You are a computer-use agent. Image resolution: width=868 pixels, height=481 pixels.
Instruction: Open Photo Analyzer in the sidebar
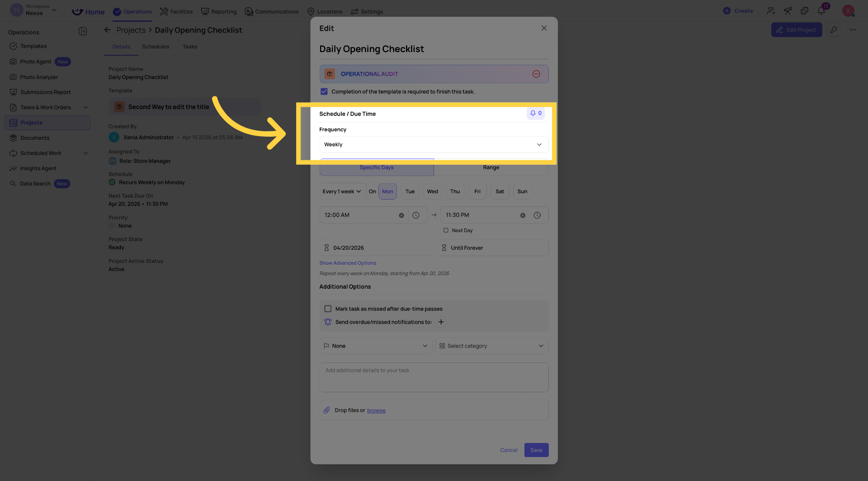39,77
